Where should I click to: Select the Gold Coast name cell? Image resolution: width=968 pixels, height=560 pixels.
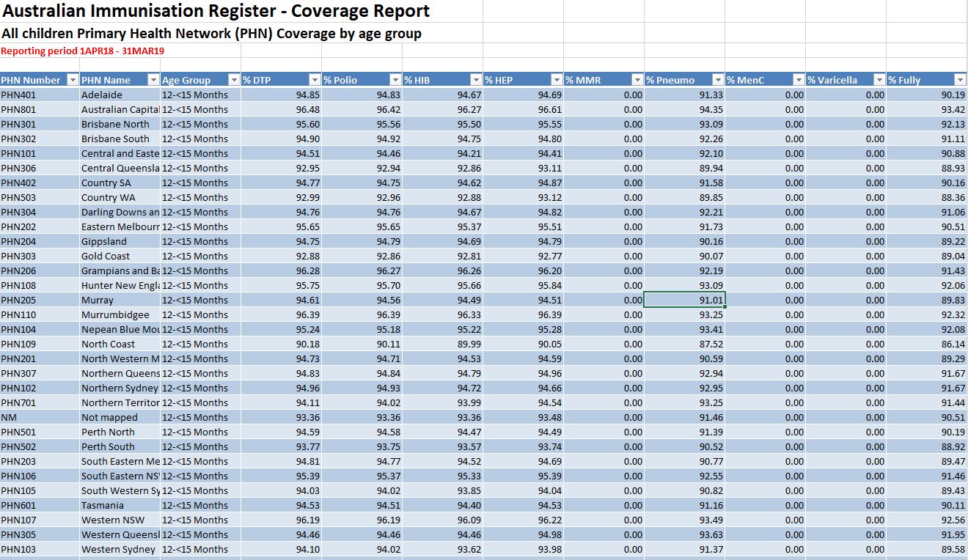(120, 256)
